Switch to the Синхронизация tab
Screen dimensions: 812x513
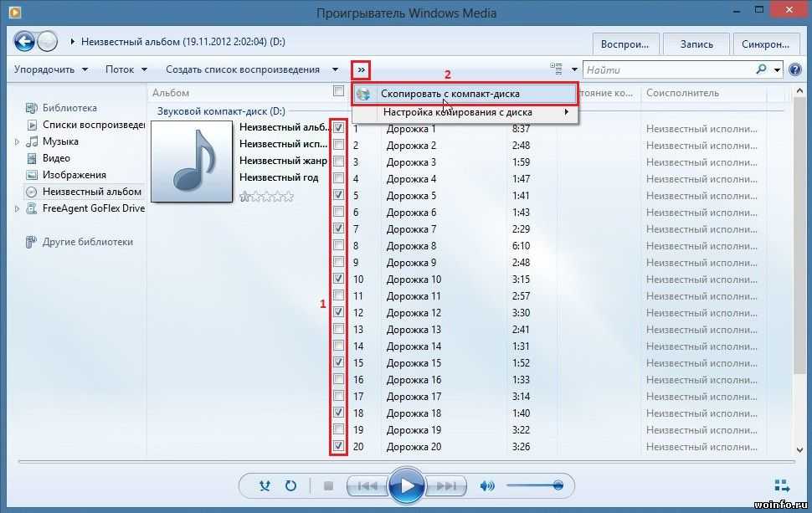click(765, 44)
